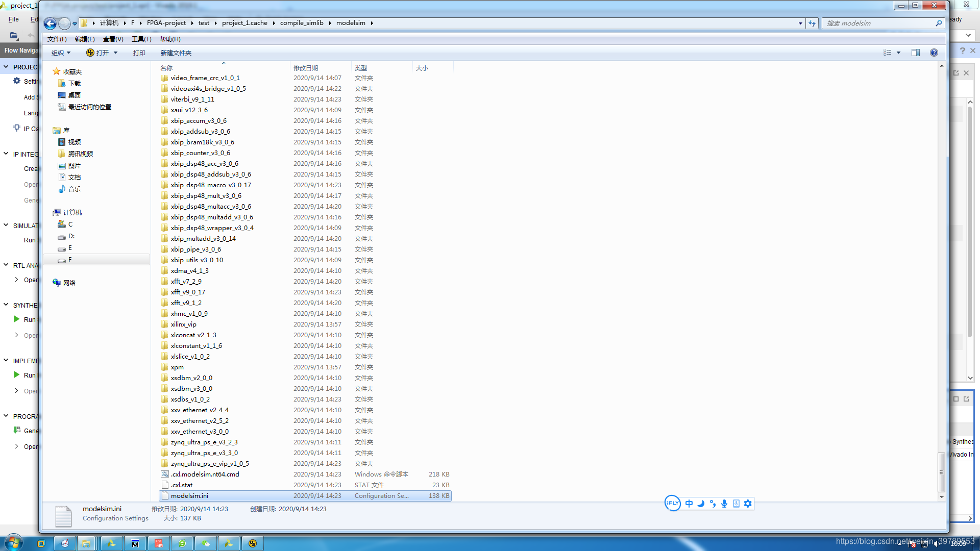Open the 查看(V) menu
The width and height of the screenshot is (980, 551).
coord(113,39)
